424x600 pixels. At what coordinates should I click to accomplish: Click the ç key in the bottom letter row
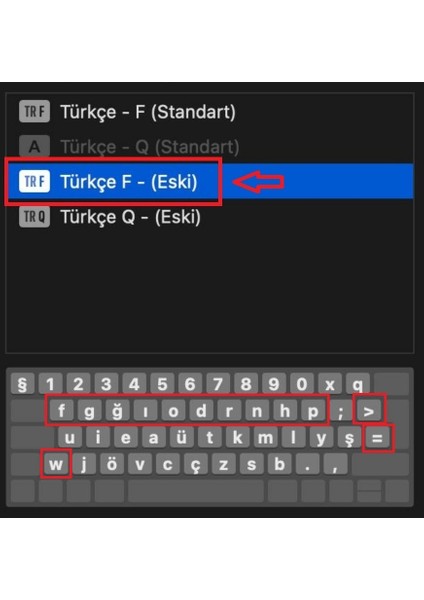[196, 464]
